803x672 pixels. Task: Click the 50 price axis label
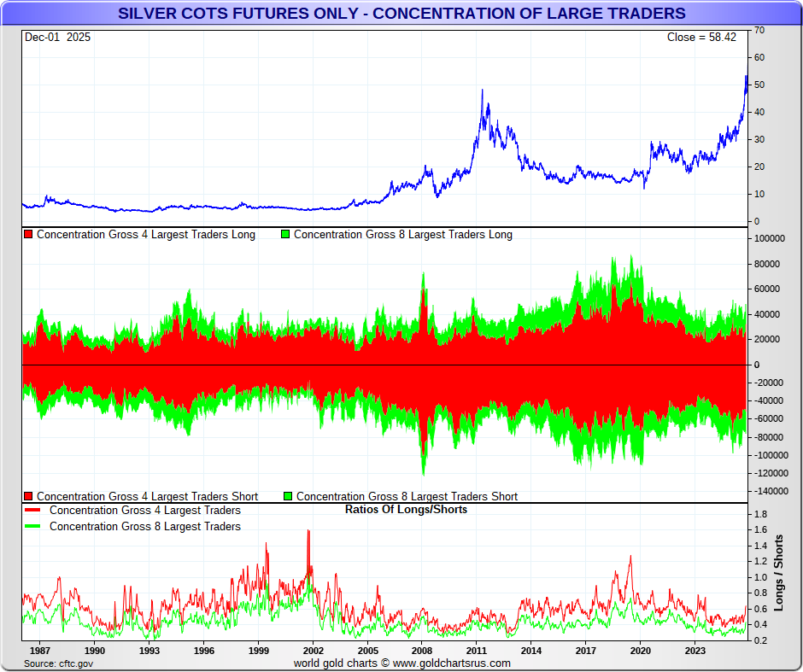click(759, 85)
